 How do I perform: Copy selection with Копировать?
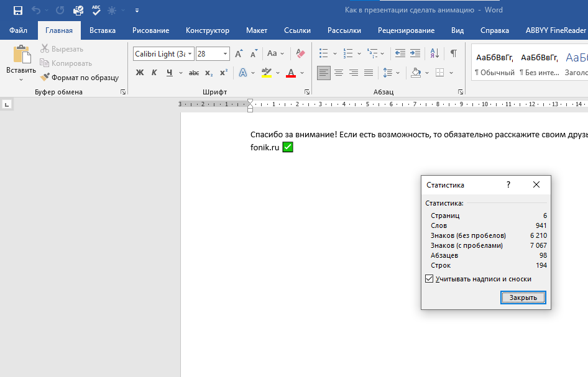point(66,63)
